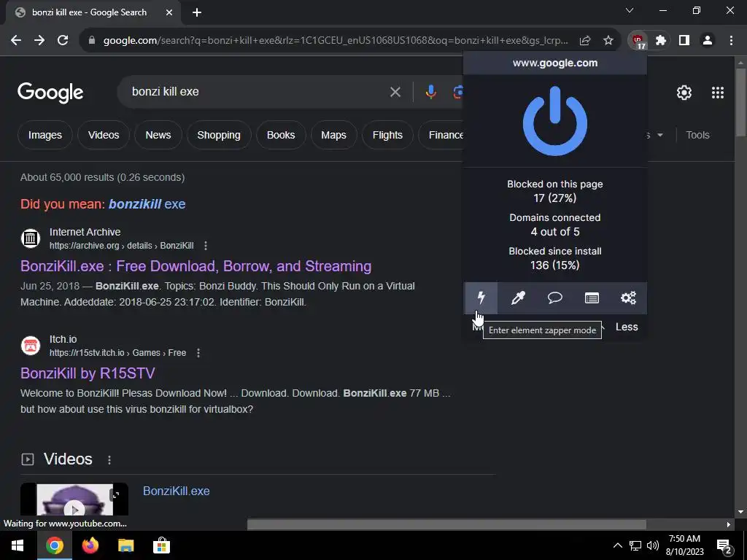Open Chrome three-dot menu
Screen dimensions: 747x560
coord(731,41)
